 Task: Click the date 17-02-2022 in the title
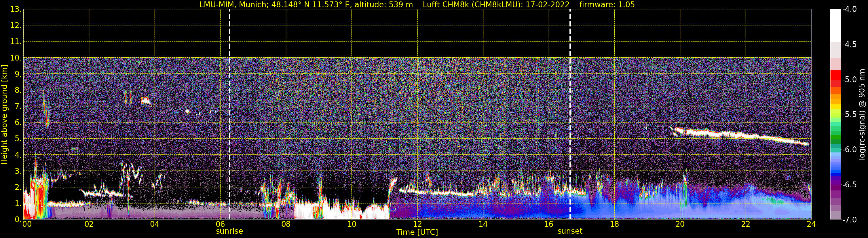click(548, 4)
